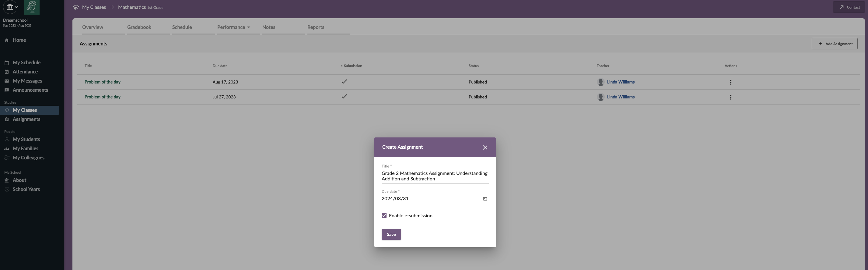Screen dimensions: 868x270
Task: Open School Years in the sidebar
Action: tap(26, 189)
